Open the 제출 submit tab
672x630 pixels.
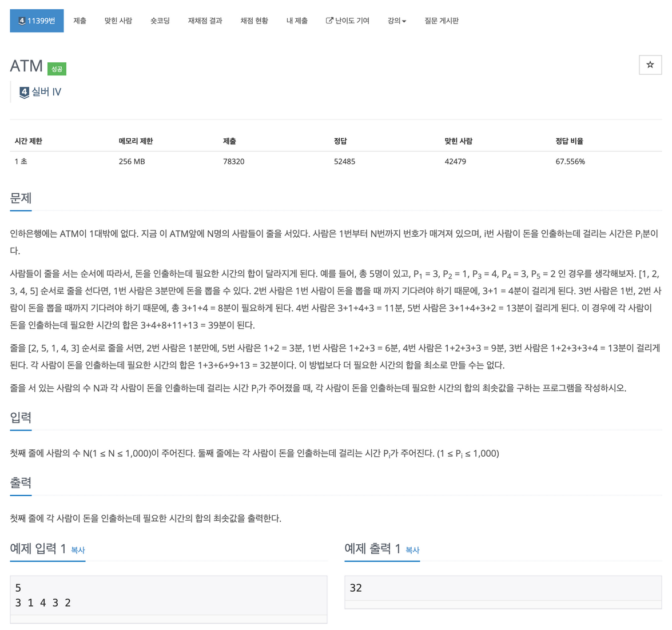pyautogui.click(x=79, y=21)
